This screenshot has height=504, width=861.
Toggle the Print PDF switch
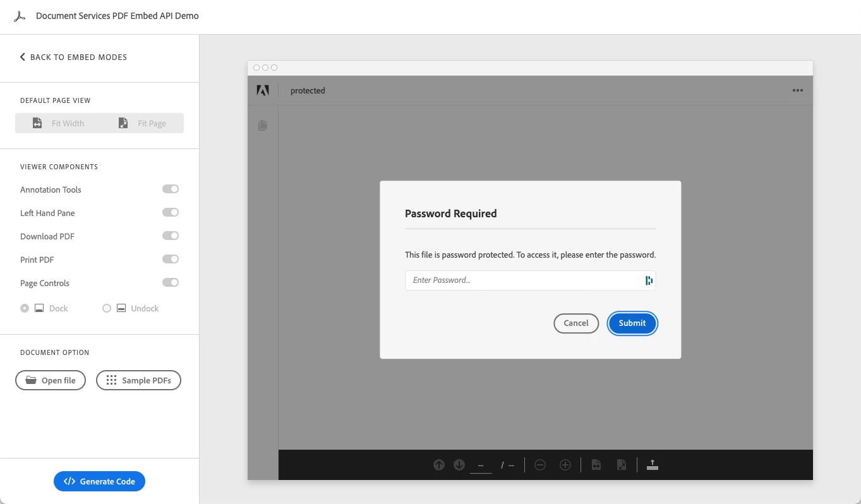coord(171,259)
